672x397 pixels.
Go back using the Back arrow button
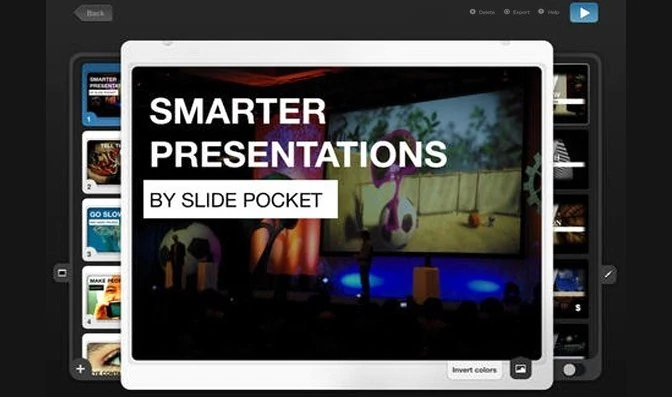point(93,13)
